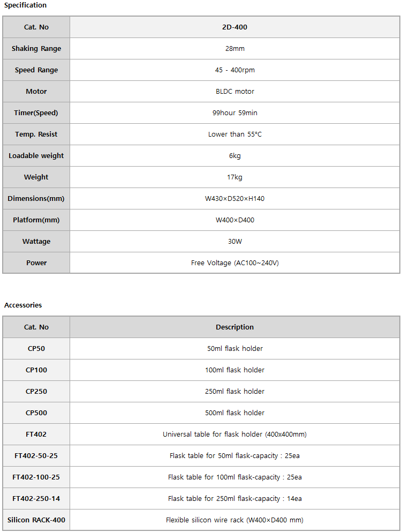Click the Accessories section heading

[x=23, y=305]
